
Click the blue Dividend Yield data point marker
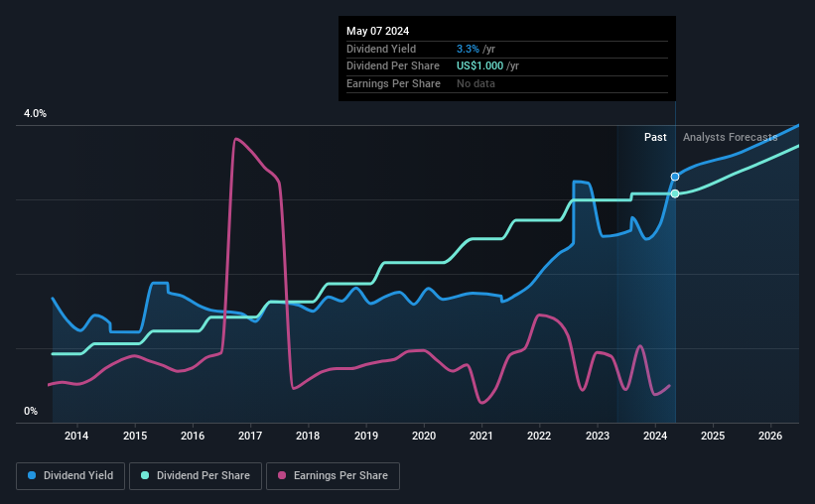coord(675,177)
